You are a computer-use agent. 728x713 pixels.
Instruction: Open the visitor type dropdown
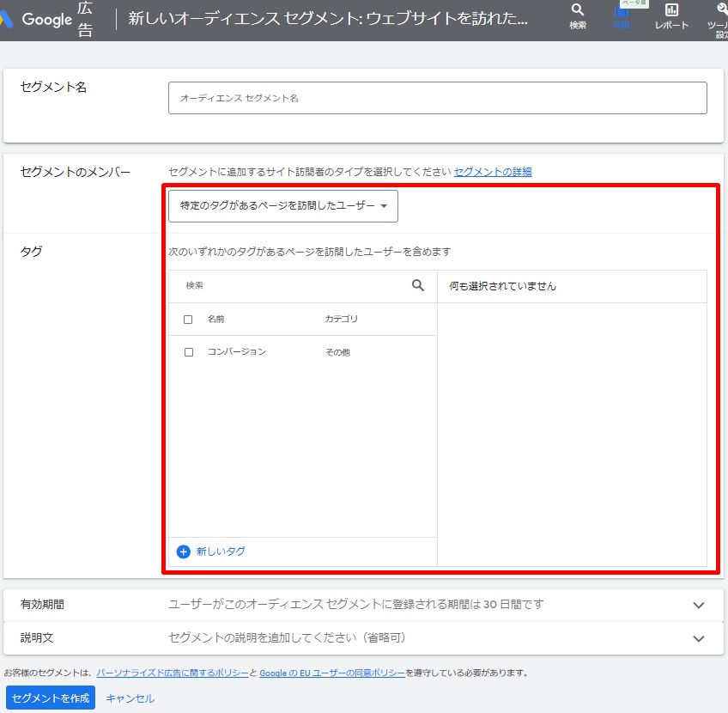(283, 206)
